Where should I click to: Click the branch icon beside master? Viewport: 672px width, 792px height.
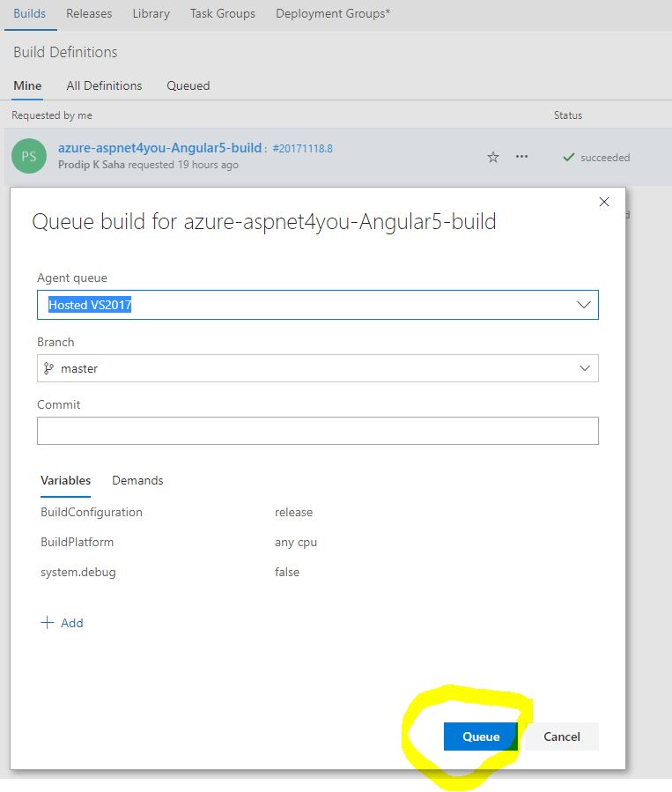(48, 368)
